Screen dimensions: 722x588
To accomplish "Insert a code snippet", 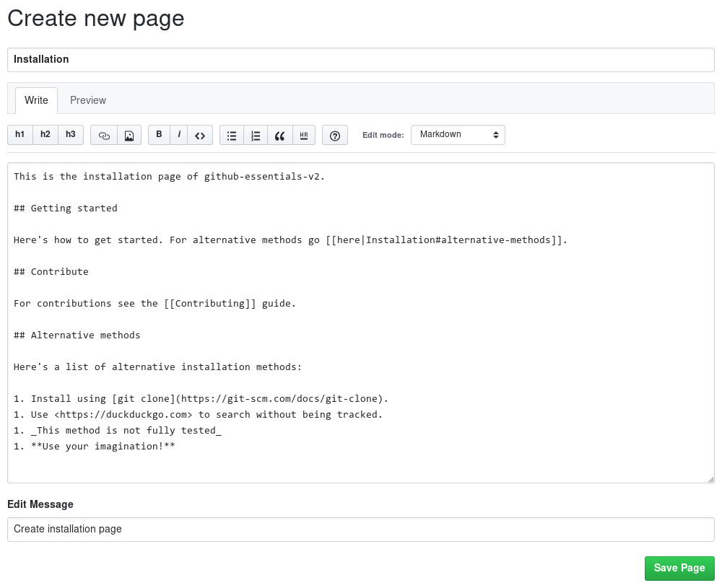I will point(200,136).
